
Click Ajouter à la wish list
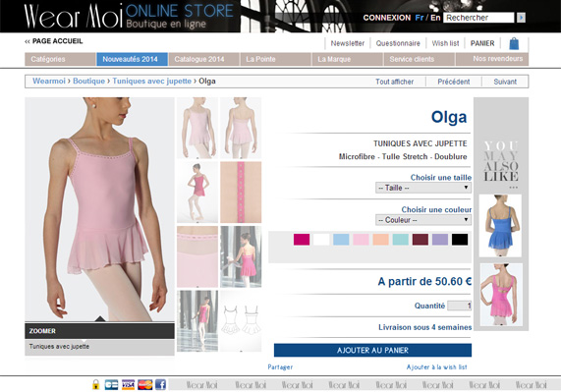pyautogui.click(x=436, y=367)
